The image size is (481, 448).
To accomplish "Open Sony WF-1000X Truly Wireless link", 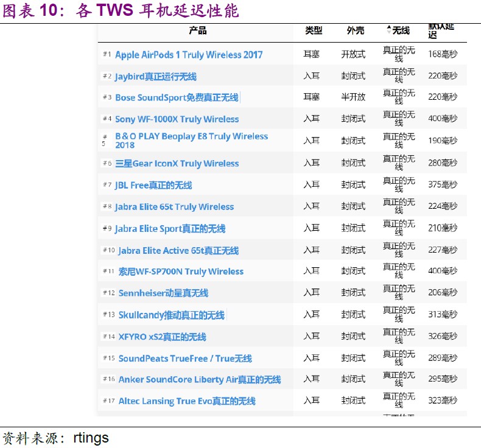I will (177, 119).
